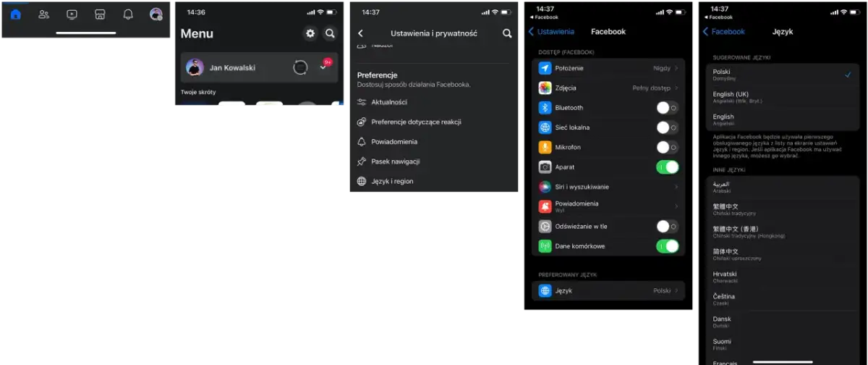This screenshot has width=868, height=365.
Task: Toggle the Odświeżanie w tle switch
Action: [x=667, y=227]
